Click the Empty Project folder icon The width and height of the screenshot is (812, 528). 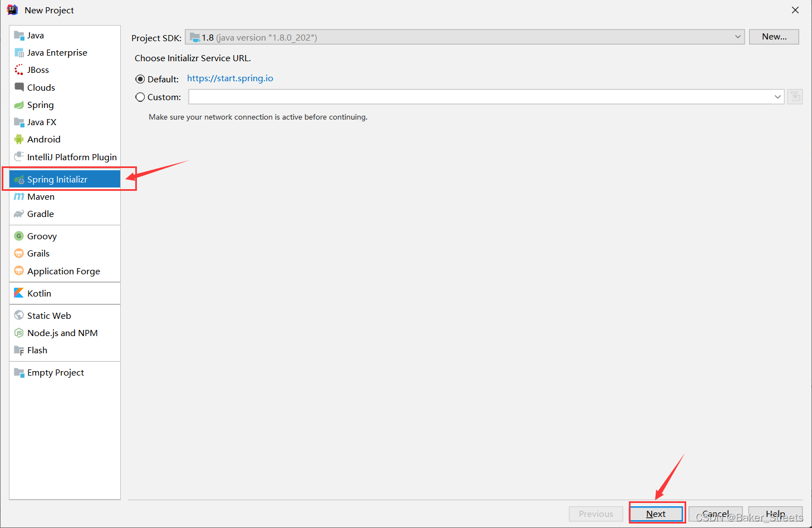click(x=19, y=373)
